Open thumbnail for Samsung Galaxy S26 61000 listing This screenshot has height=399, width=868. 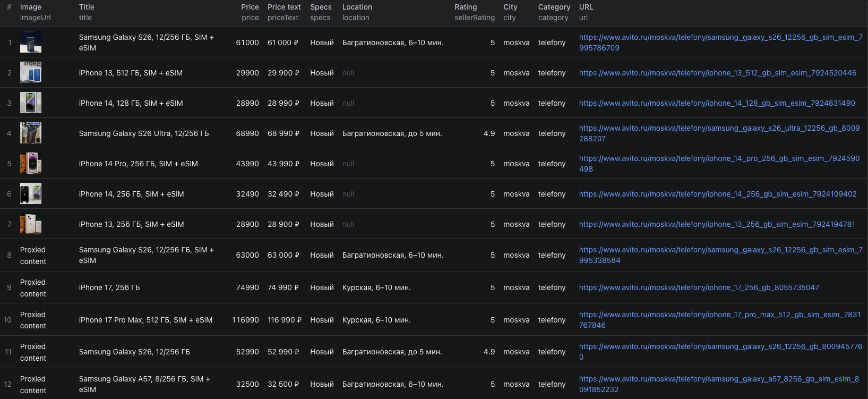pos(31,42)
